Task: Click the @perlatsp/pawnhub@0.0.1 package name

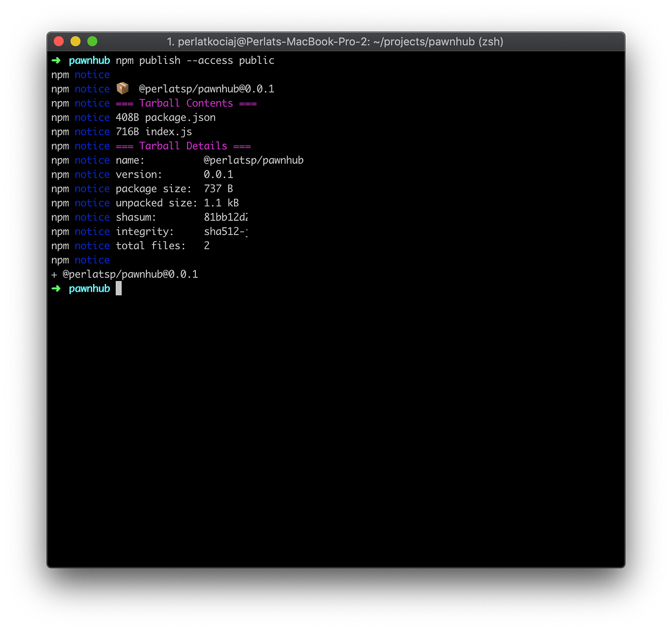Action: 206,88
